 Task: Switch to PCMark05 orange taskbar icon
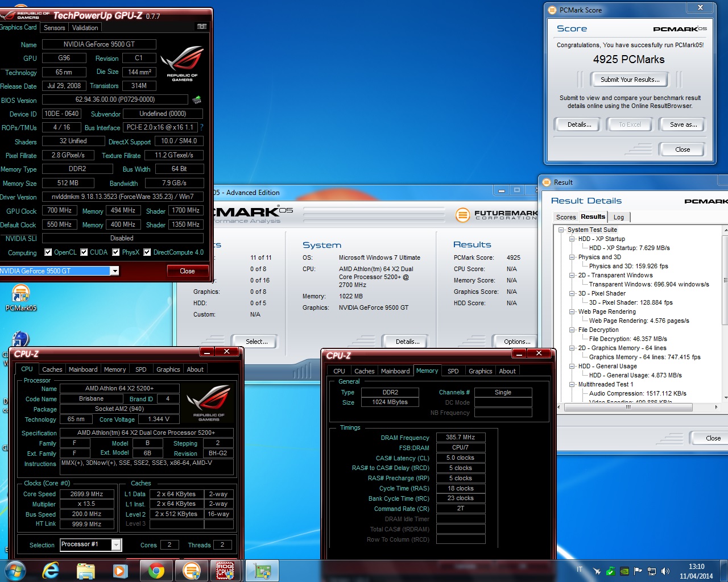[x=192, y=571]
